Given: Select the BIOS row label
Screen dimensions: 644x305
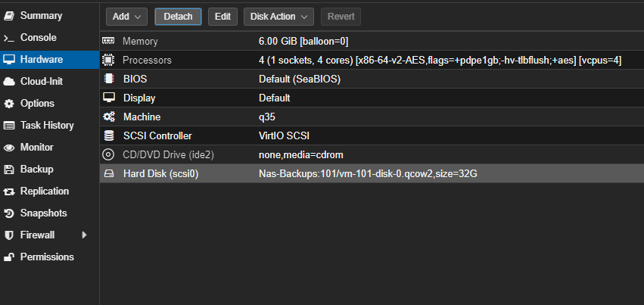Looking at the screenshot, I should coord(135,79).
